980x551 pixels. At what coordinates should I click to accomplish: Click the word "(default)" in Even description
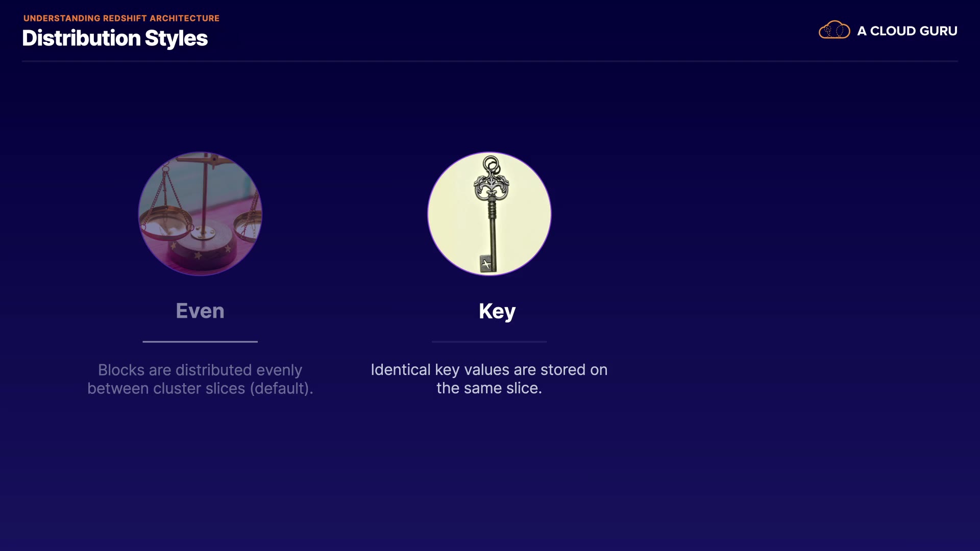pyautogui.click(x=281, y=388)
